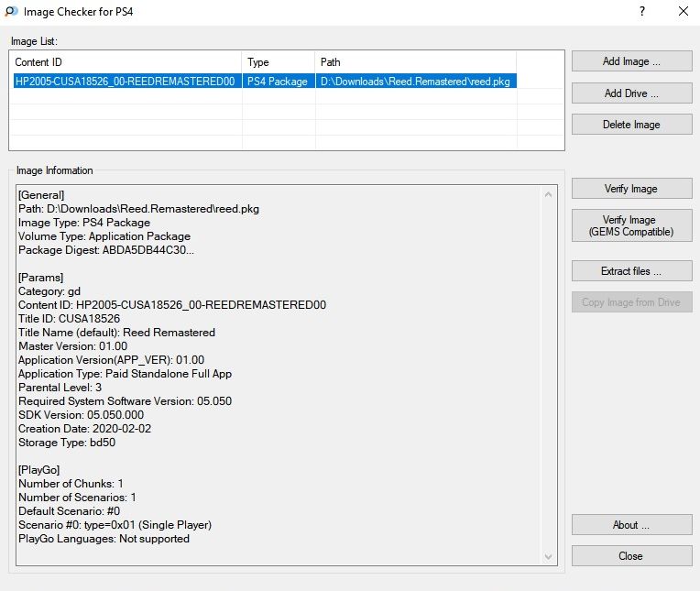Screen dimensions: 700x591
Task: Click the Number of Scenarios: 1 line
Action: 77,498
